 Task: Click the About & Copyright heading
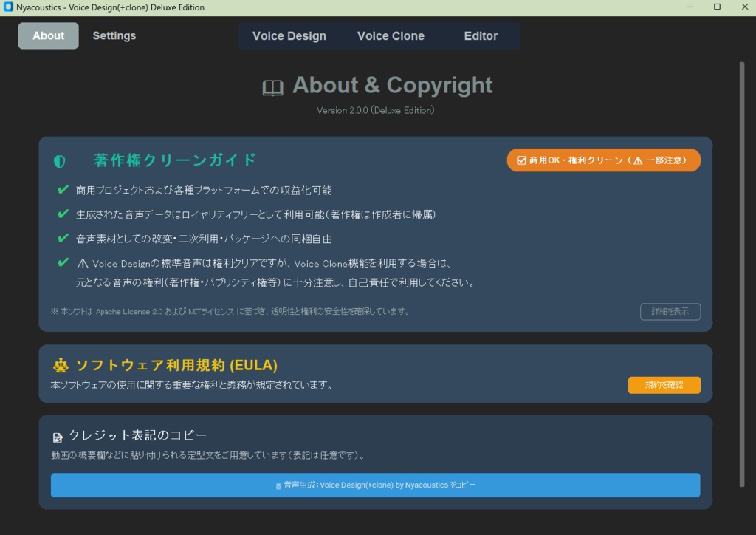tap(393, 86)
